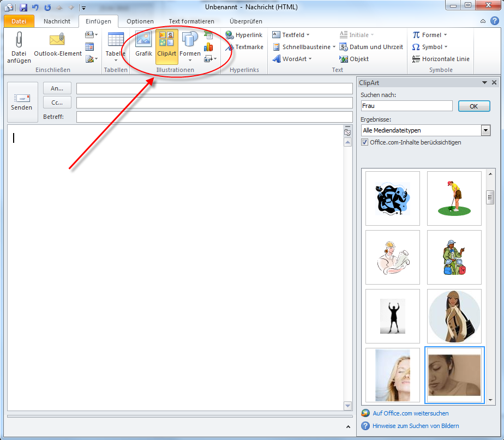Click the Grafik picture insert icon
Viewport: 504px width, 440px height.
pyautogui.click(x=143, y=39)
